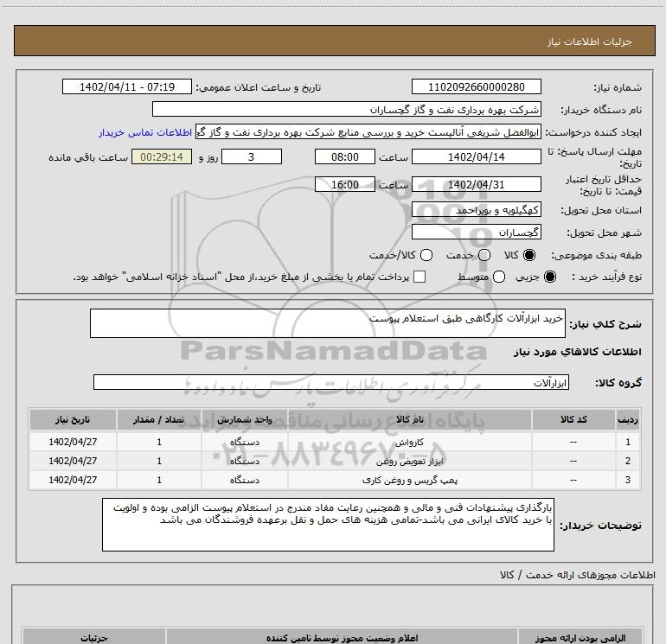Click the الزامی بودن ارائه مجوز column header

[x=580, y=638]
